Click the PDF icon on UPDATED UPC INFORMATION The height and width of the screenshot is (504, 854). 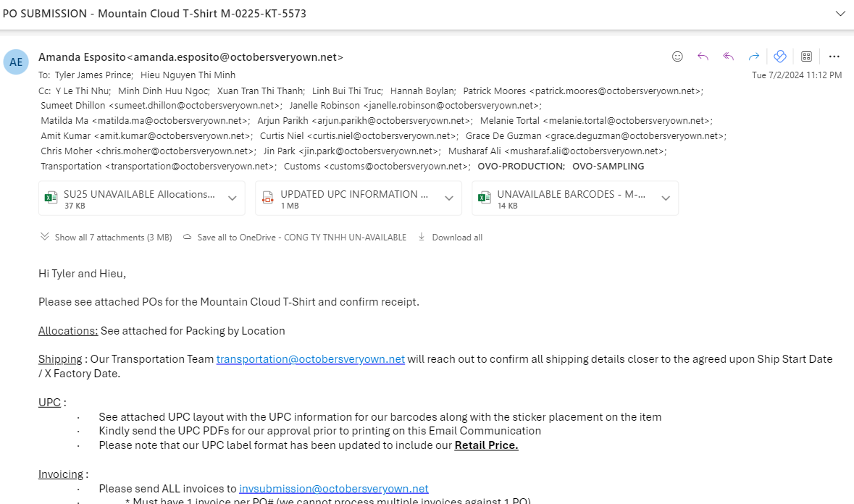tap(267, 198)
